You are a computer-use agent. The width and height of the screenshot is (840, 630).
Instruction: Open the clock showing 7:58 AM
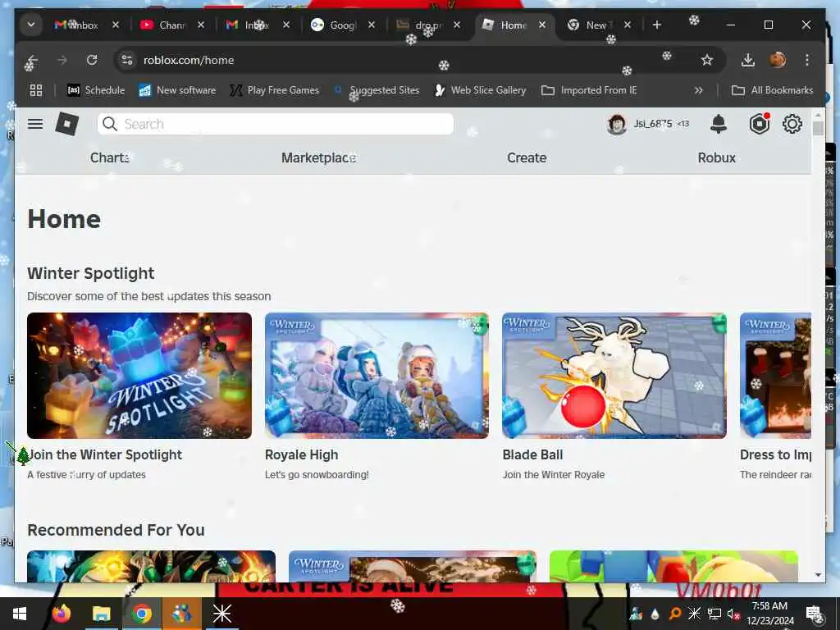coord(769,614)
